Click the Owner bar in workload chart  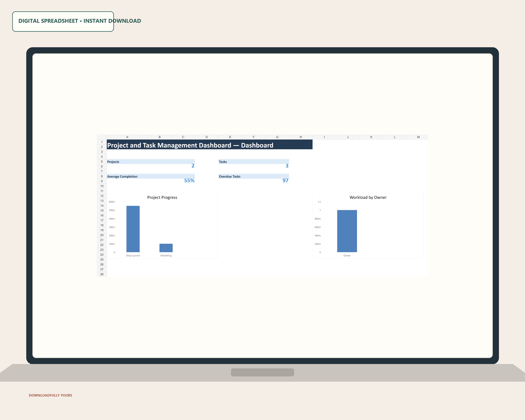pyautogui.click(x=347, y=231)
